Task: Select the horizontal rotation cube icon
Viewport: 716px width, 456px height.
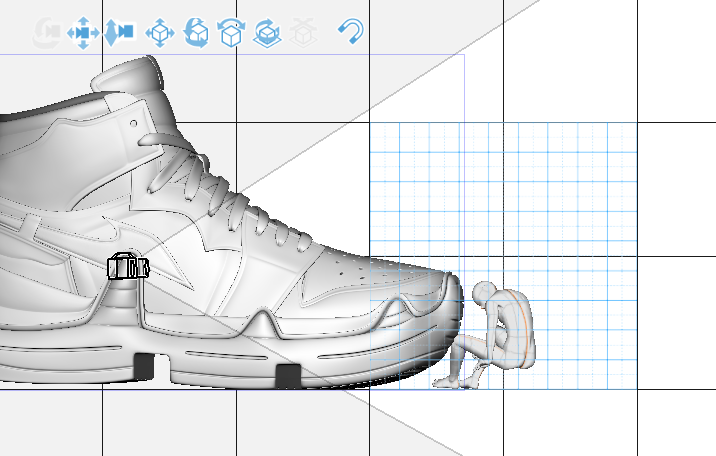Action: [x=231, y=33]
